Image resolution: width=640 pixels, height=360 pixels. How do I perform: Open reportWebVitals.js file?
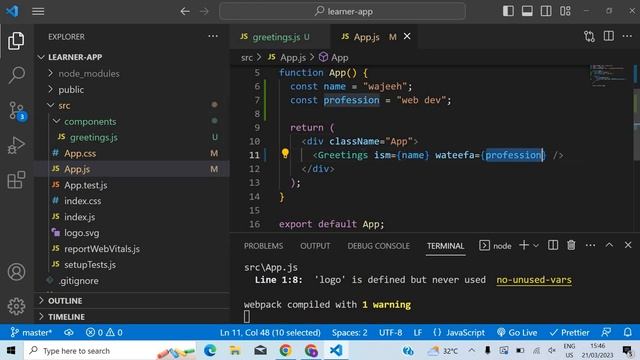click(x=102, y=249)
